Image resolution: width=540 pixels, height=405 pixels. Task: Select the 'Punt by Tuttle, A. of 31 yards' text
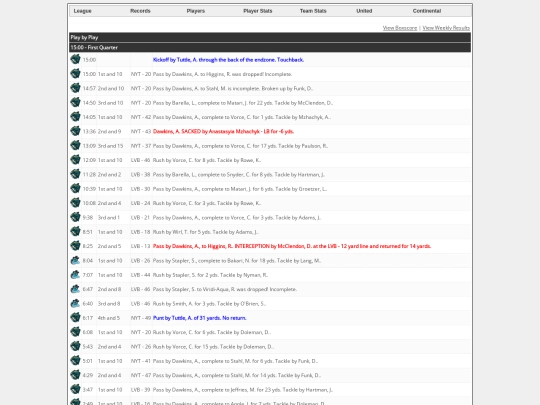(x=200, y=318)
